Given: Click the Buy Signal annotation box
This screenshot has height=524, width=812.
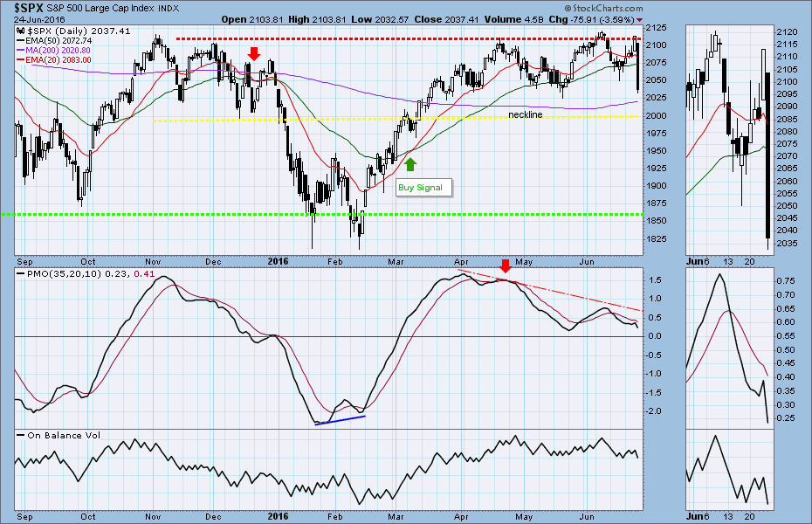Looking at the screenshot, I should point(420,187).
